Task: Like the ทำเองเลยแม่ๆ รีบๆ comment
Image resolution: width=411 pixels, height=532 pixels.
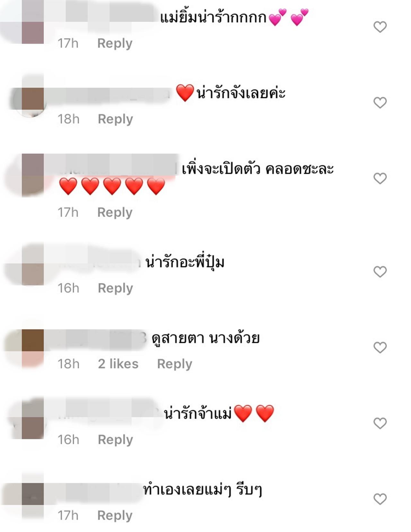Action: pyautogui.click(x=380, y=499)
